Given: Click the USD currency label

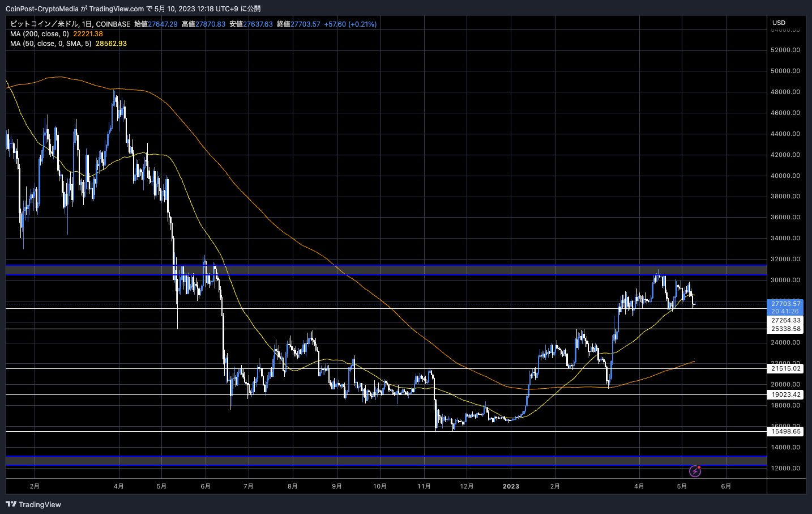Looking at the screenshot, I should 779,23.
